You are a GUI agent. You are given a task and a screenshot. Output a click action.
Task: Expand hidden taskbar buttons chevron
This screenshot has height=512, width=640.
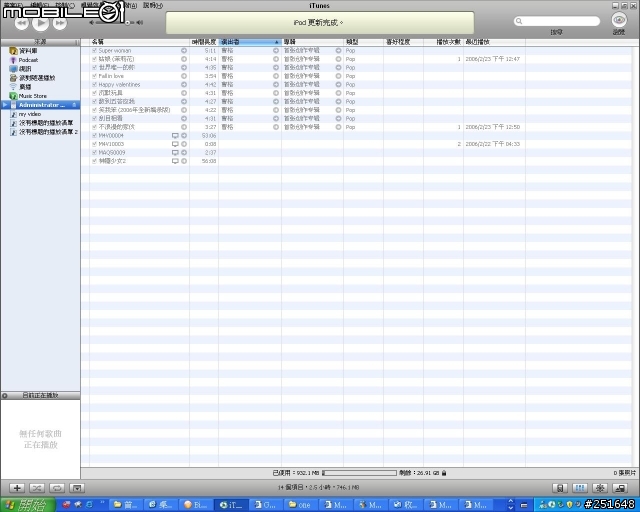pyautogui.click(x=511, y=505)
